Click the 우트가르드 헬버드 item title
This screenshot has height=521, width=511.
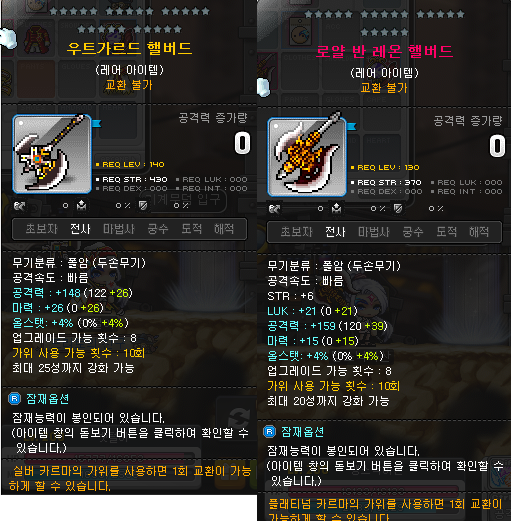coord(129,48)
